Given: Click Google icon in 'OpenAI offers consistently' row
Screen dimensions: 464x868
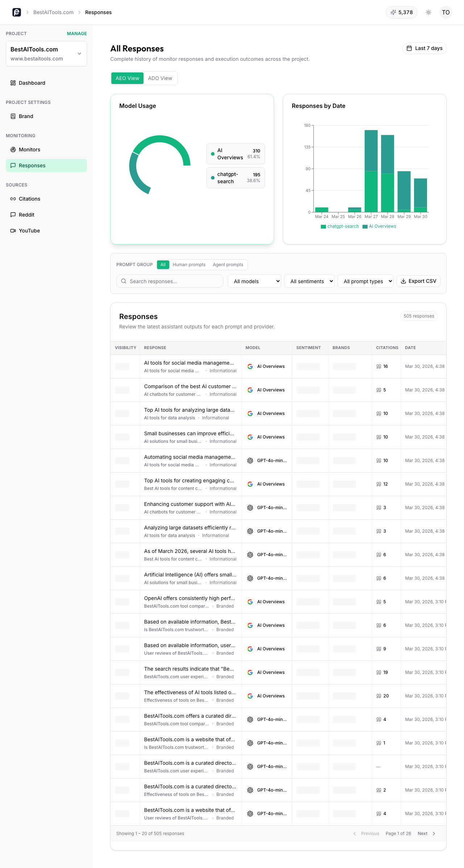Looking at the screenshot, I should [250, 602].
